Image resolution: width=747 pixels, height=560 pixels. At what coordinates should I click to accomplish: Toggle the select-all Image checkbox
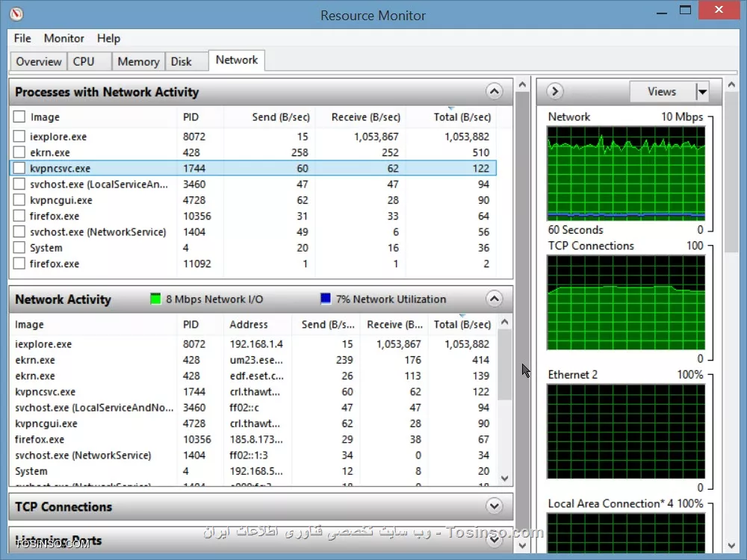pos(19,116)
